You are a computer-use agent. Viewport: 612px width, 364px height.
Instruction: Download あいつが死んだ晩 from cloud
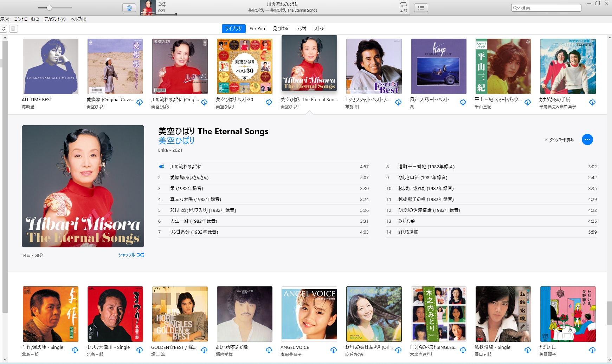pyautogui.click(x=269, y=350)
